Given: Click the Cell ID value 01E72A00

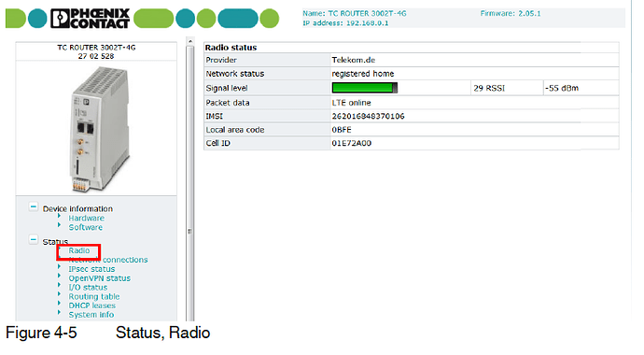Looking at the screenshot, I should click(352, 143).
